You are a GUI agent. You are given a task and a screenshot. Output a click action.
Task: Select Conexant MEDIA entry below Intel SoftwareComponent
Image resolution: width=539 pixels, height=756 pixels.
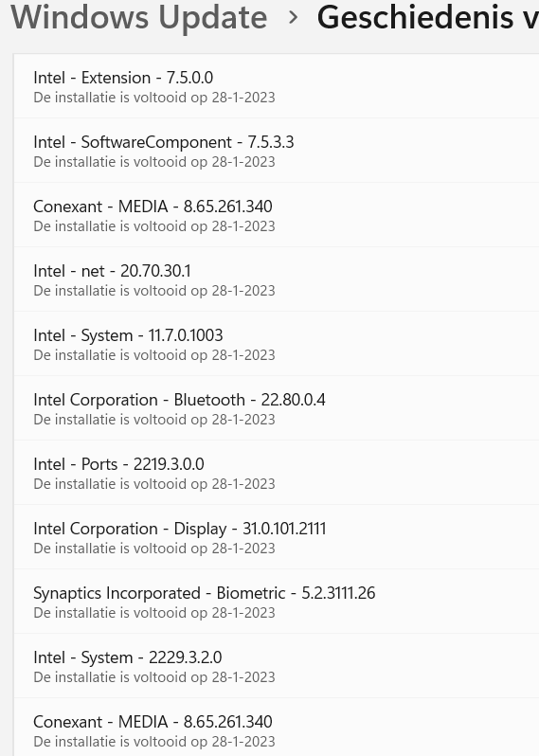pyautogui.click(x=277, y=215)
